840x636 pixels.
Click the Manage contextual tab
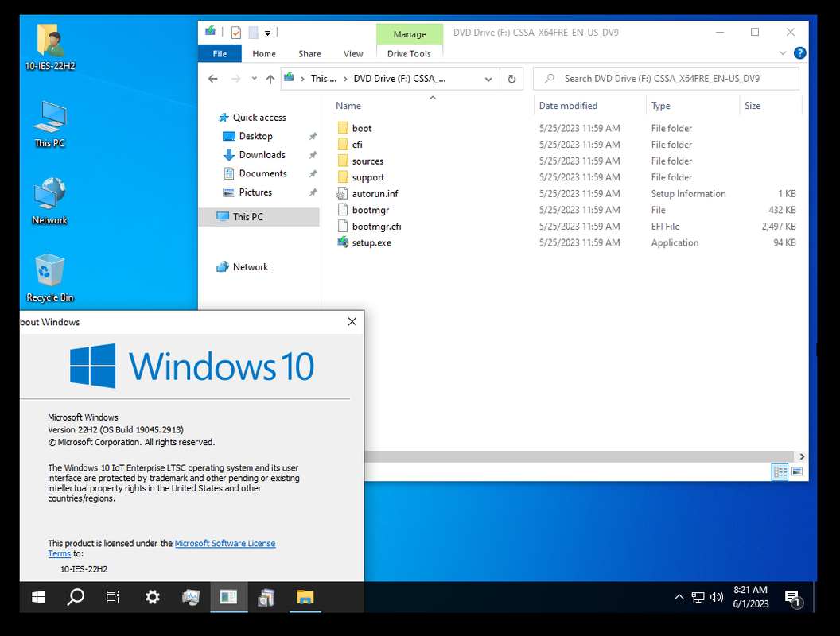410,33
